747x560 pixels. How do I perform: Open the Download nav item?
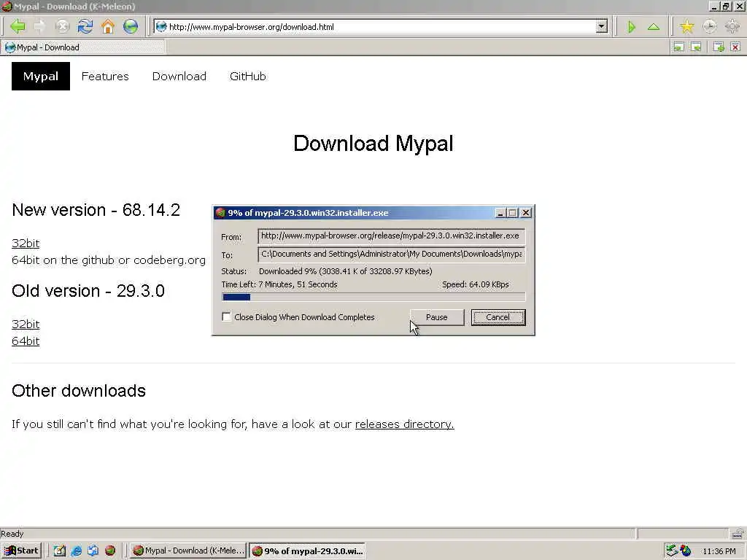point(179,76)
